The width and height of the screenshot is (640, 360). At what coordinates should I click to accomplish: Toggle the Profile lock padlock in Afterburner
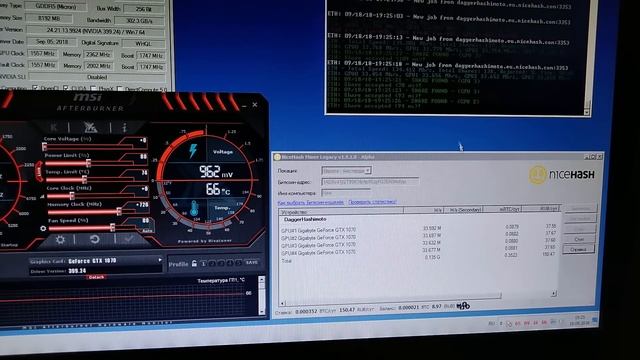194,264
